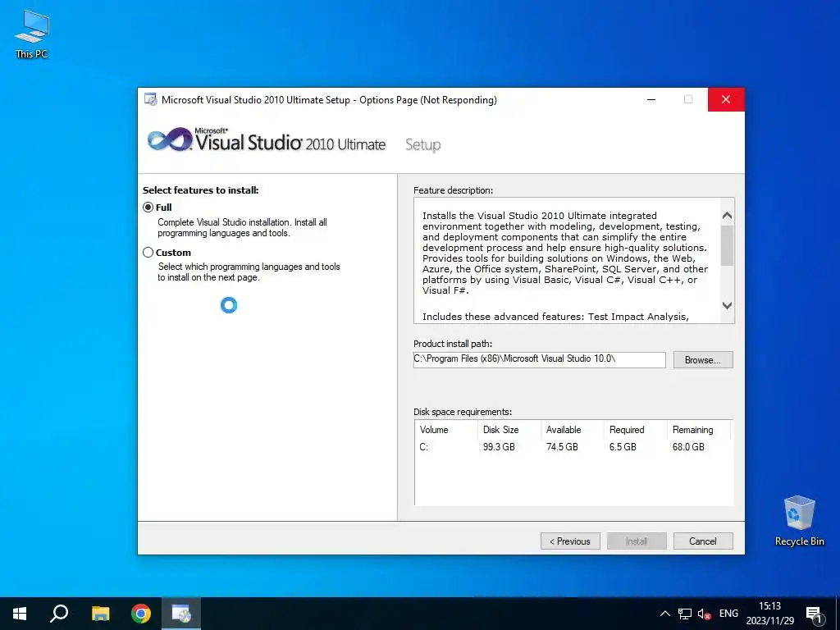Click the Visual Studio infinity logo
Image resolution: width=840 pixels, height=630 pixels.
(x=170, y=139)
